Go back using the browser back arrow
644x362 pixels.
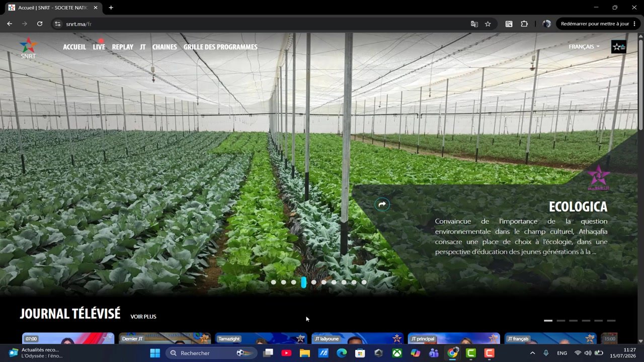click(10, 24)
